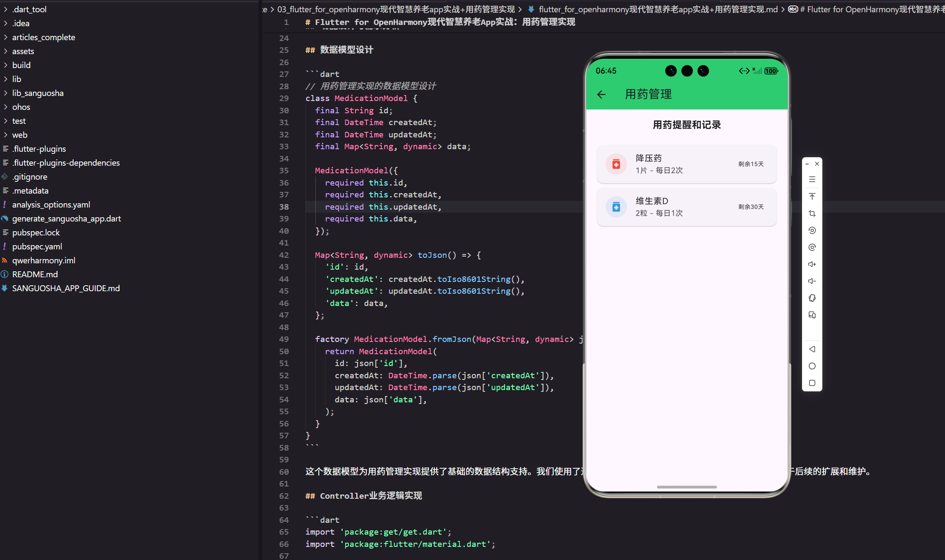Expand the ohos folder

pyautogui.click(x=21, y=107)
